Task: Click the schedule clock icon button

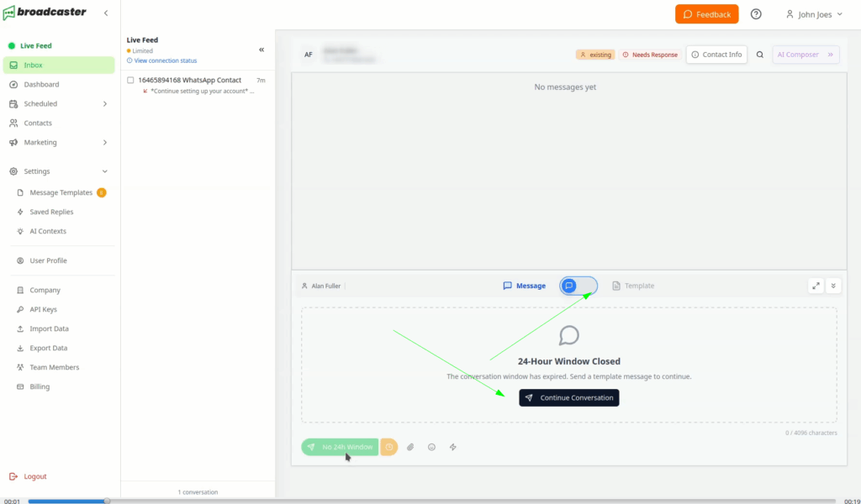Action: 388,447
